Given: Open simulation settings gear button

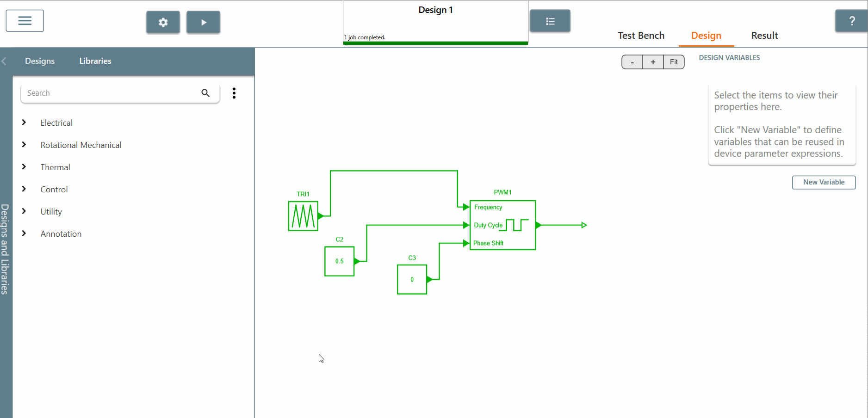Looking at the screenshot, I should 163,22.
